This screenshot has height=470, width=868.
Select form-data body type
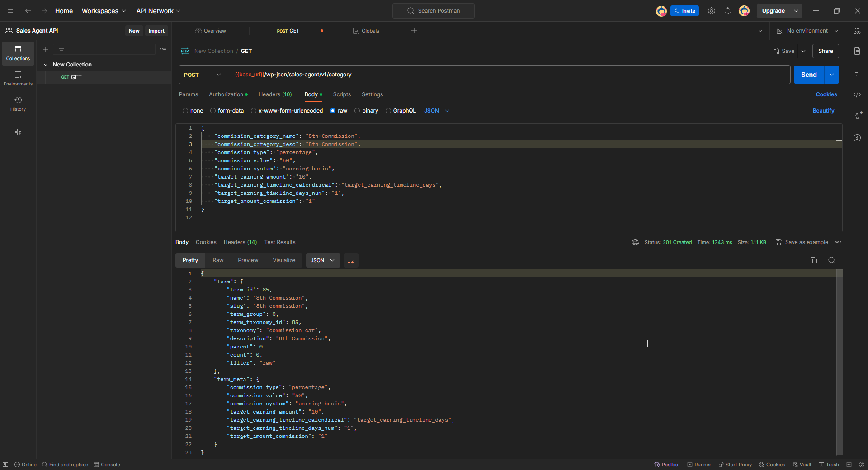[213, 111]
